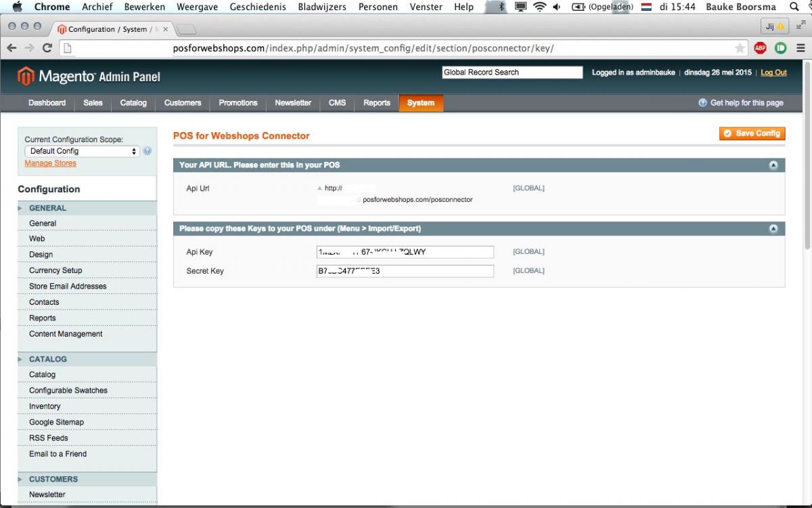Viewport: 812px width, 508px height.
Task: Open the Current Configuration Scope dropdown
Action: 82,151
